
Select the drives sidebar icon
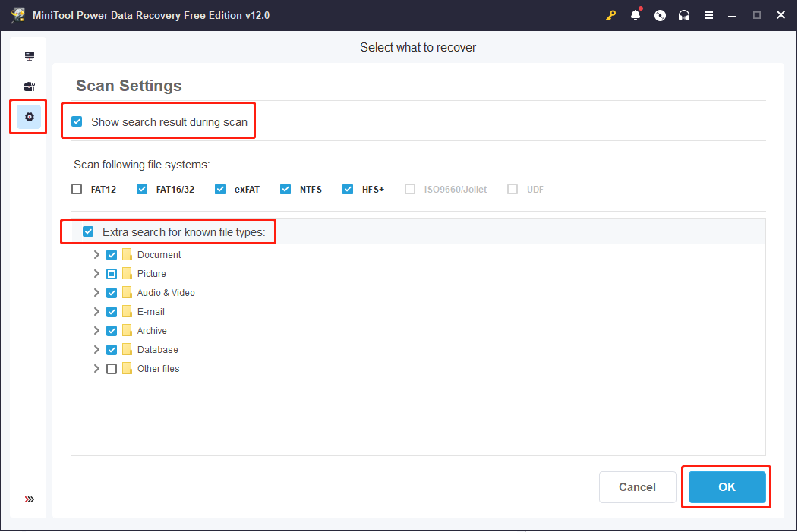tap(30, 56)
